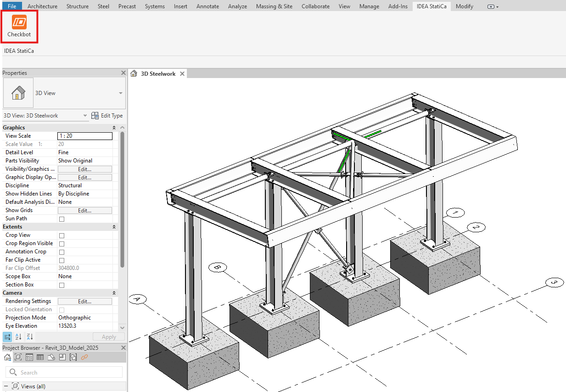Click the Locked Orientation checkbox
This screenshot has height=392, width=566.
(62, 310)
